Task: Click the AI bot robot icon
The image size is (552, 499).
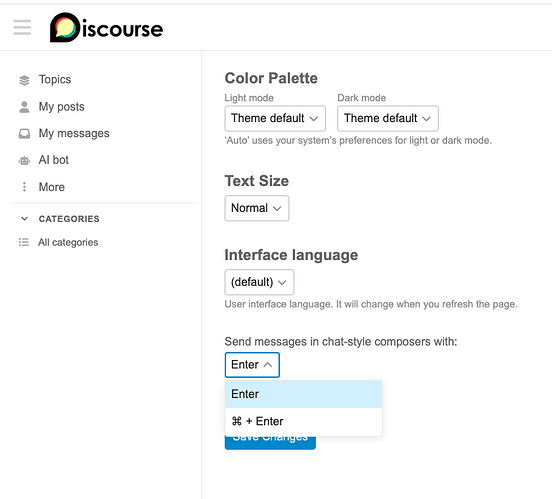Action: (24, 161)
